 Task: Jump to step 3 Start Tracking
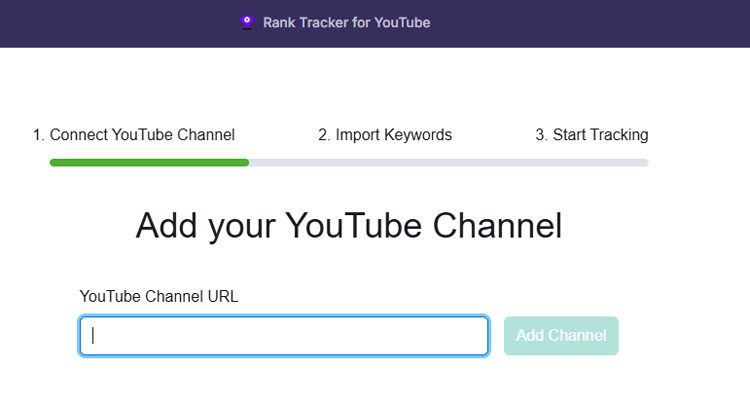pos(592,135)
